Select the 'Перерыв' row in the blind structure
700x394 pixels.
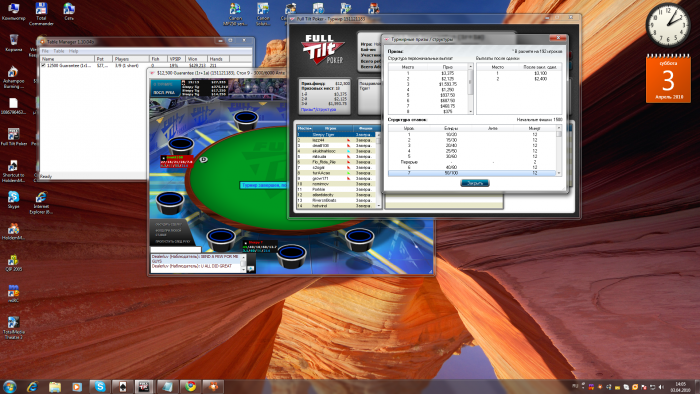(x=472, y=162)
